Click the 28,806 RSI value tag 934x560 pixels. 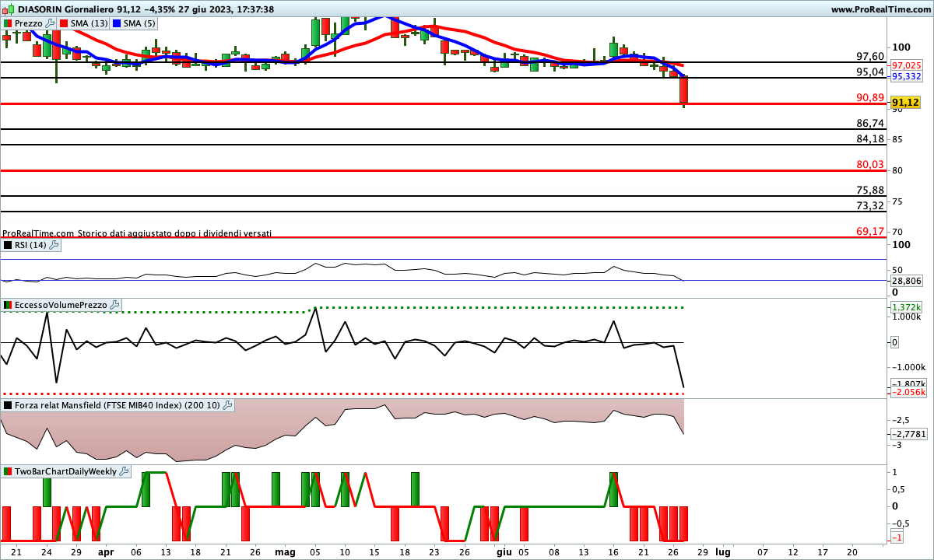point(907,280)
